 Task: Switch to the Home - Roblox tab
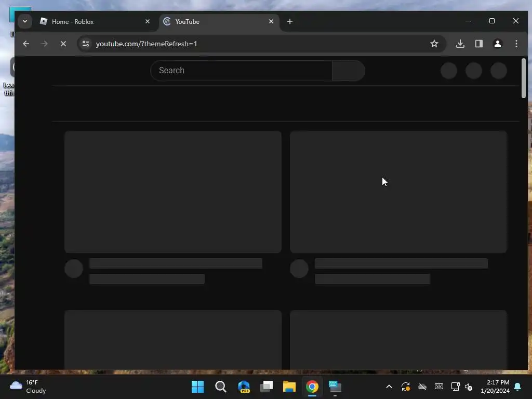95,22
